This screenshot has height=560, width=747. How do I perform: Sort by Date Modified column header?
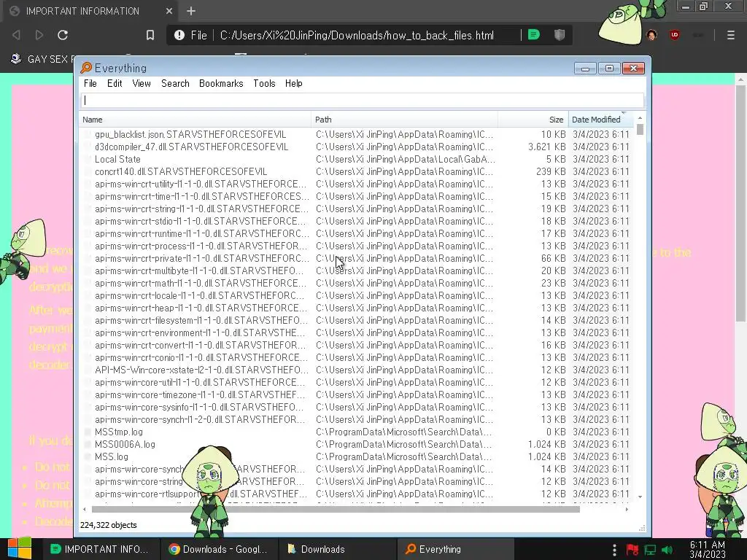click(x=601, y=120)
